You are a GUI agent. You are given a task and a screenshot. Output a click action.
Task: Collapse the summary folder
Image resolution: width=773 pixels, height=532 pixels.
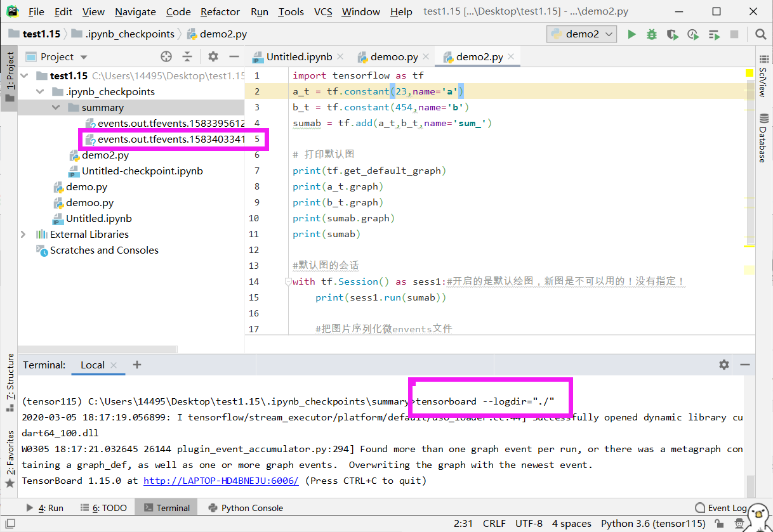tap(56, 107)
